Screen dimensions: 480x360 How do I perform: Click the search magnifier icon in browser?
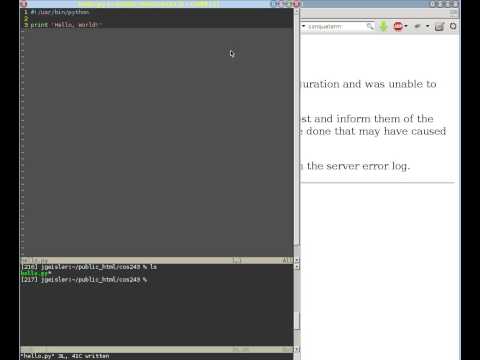pos(370,26)
